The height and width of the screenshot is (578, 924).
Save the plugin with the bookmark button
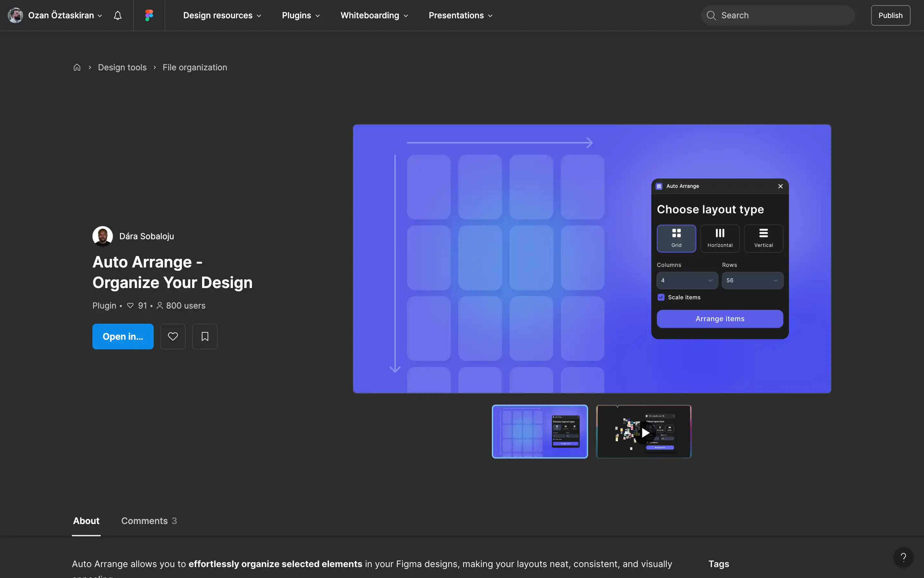205,337
